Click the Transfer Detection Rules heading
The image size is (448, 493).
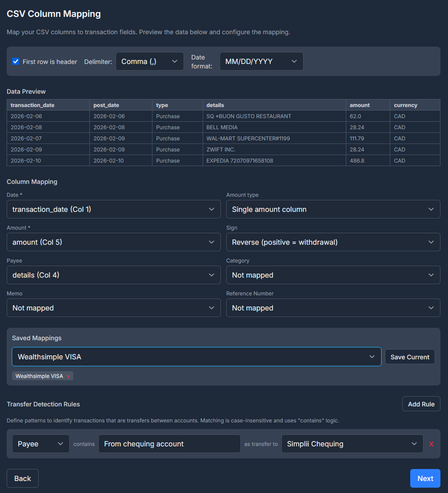click(44, 404)
